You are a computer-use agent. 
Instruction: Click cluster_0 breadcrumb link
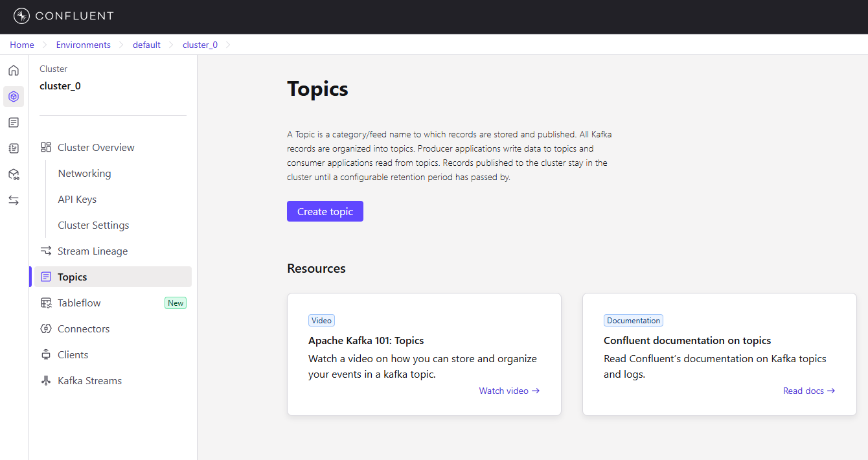(x=200, y=45)
